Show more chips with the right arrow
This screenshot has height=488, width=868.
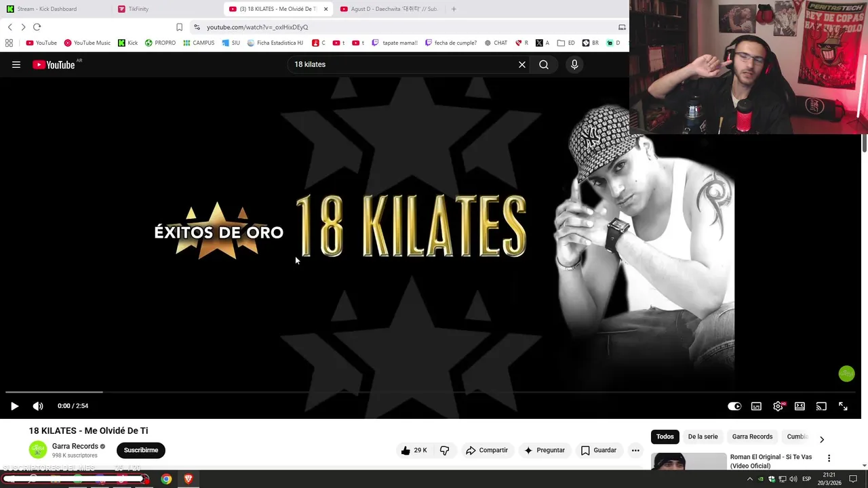pyautogui.click(x=822, y=439)
